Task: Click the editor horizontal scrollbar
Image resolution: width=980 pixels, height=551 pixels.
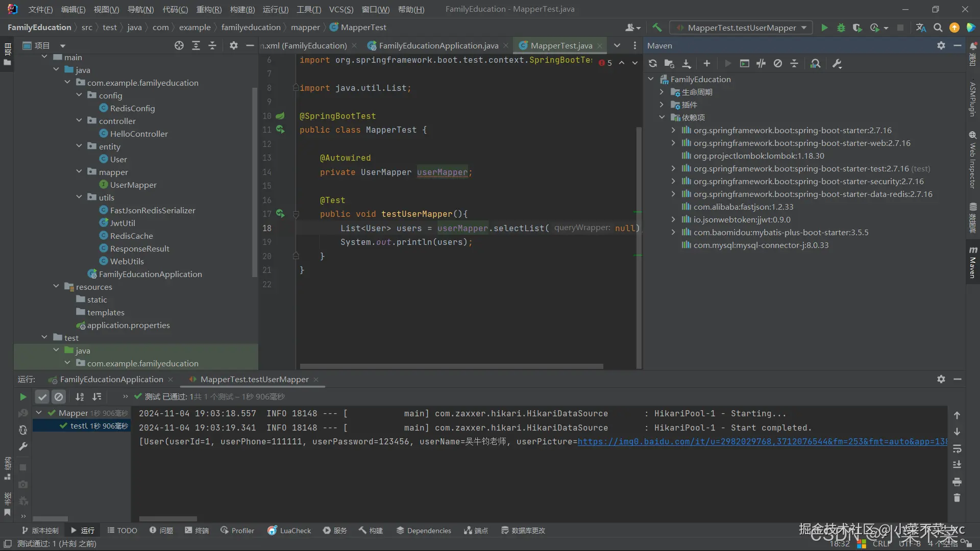Action: click(x=451, y=366)
